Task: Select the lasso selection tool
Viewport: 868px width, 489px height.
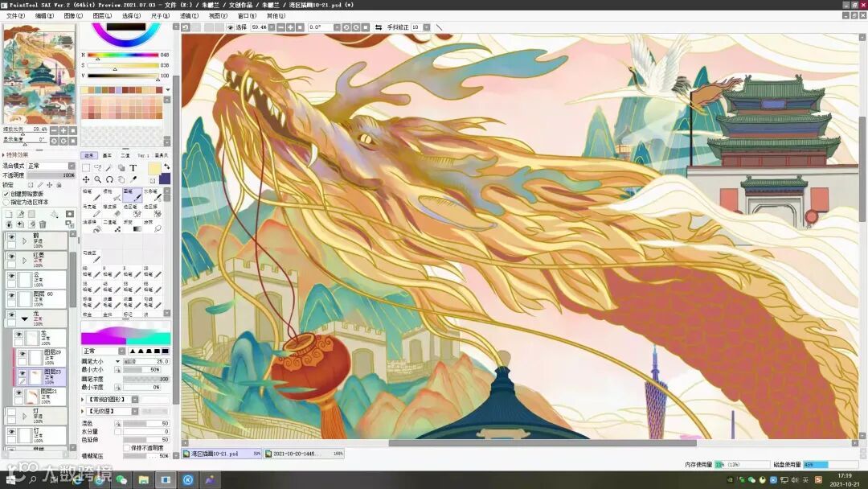Action: point(97,168)
